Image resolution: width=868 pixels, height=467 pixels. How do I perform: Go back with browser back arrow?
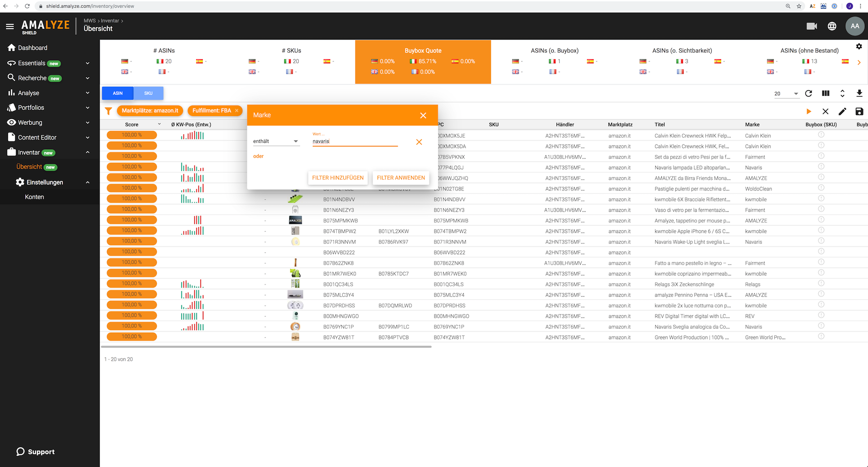(5, 6)
